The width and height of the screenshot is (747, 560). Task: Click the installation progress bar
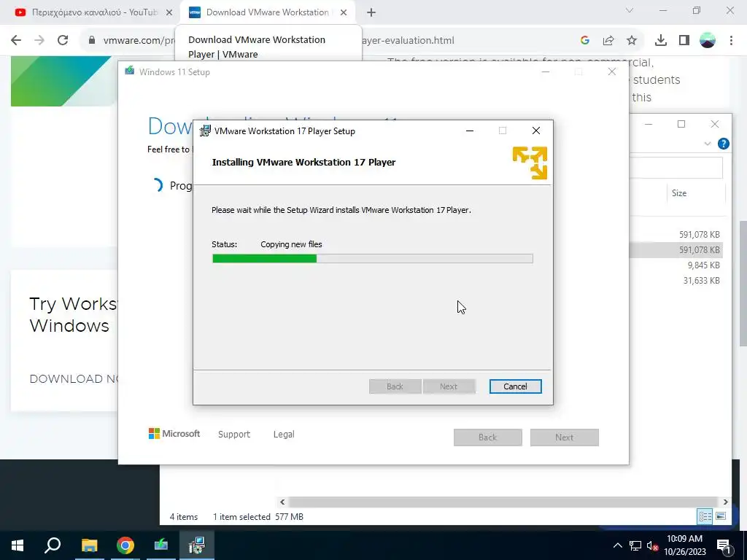[373, 259]
